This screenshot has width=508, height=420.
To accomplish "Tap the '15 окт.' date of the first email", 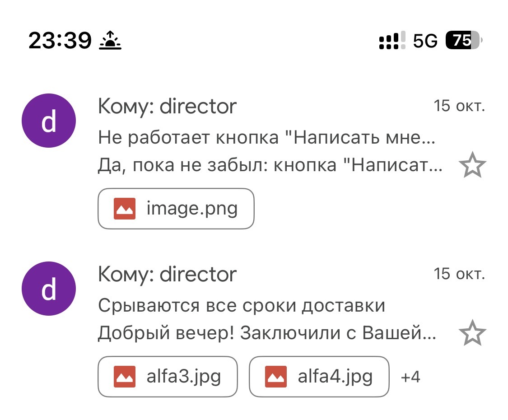I will click(x=459, y=107).
